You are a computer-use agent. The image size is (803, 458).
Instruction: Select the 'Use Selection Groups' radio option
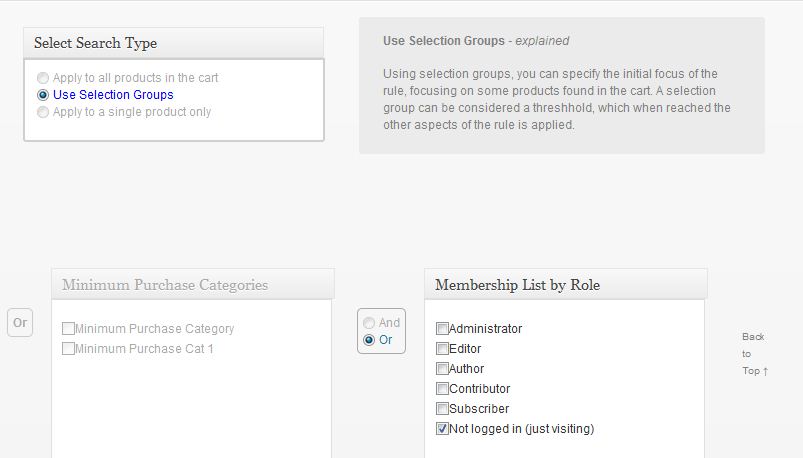click(43, 95)
